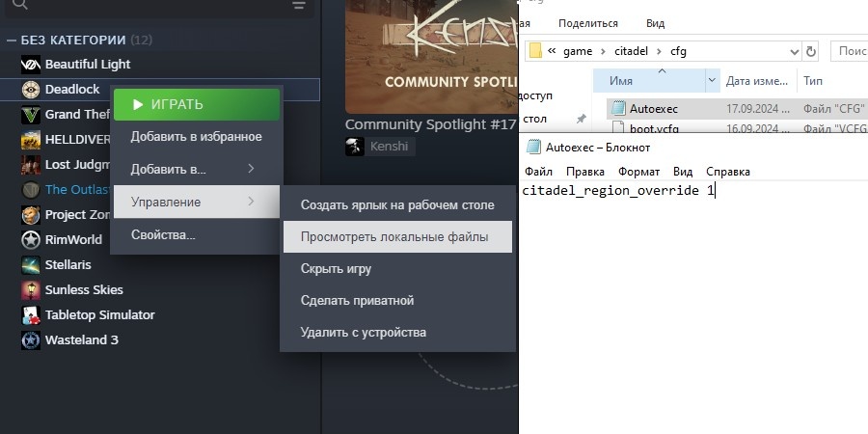Expand the Добавить в... submenu arrow
The width and height of the screenshot is (868, 434).
coord(251,168)
